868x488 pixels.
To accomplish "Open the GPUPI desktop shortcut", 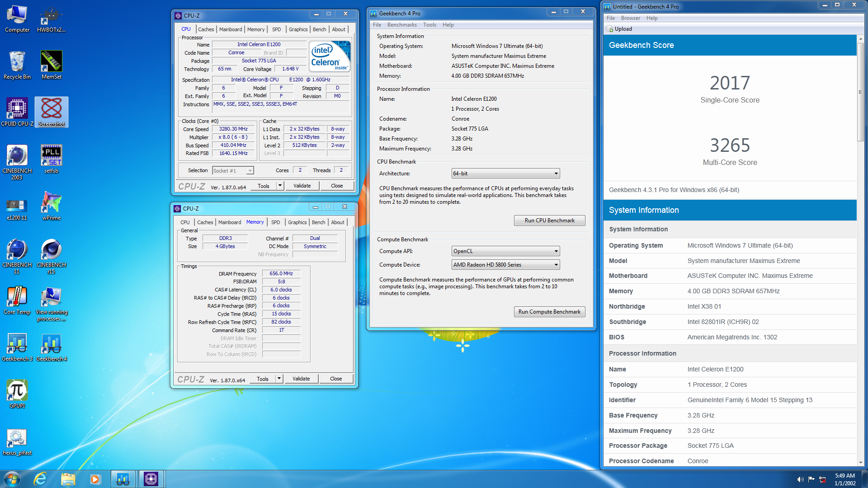I will (x=17, y=394).
